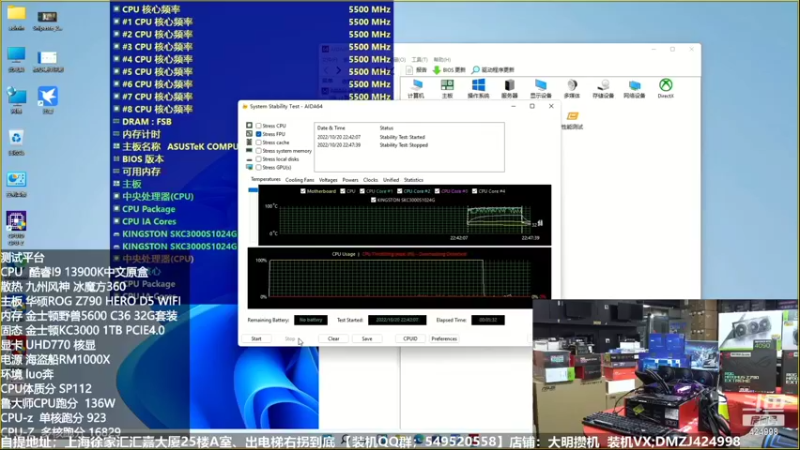This screenshot has height=450, width=800.
Task: Enable the Stress GPU(s) checkbox
Action: [259, 167]
